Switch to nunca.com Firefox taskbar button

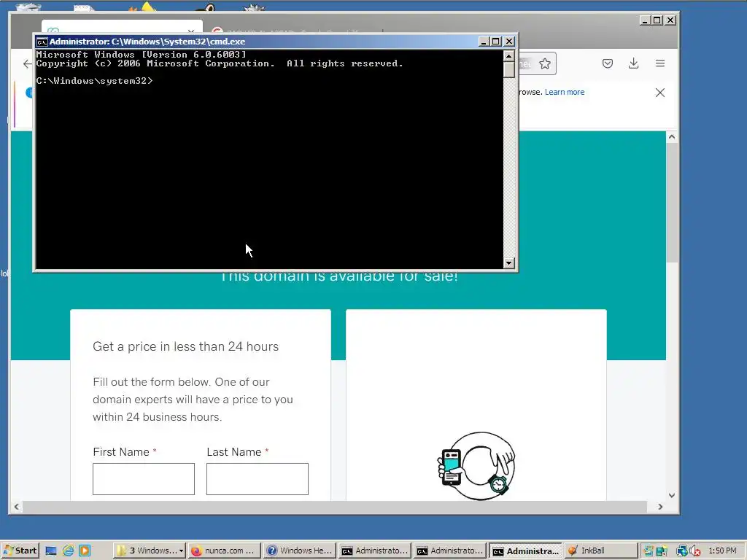[224, 551]
